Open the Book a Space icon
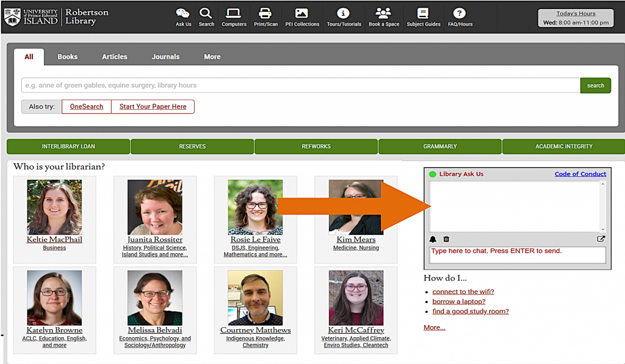Viewport: 625px width, 364px height. pyautogui.click(x=383, y=14)
